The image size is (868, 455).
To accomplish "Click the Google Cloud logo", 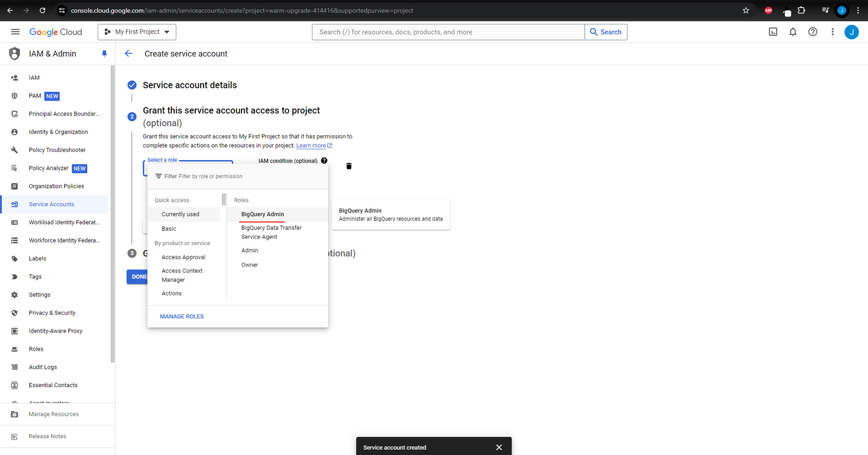I will click(x=55, y=32).
